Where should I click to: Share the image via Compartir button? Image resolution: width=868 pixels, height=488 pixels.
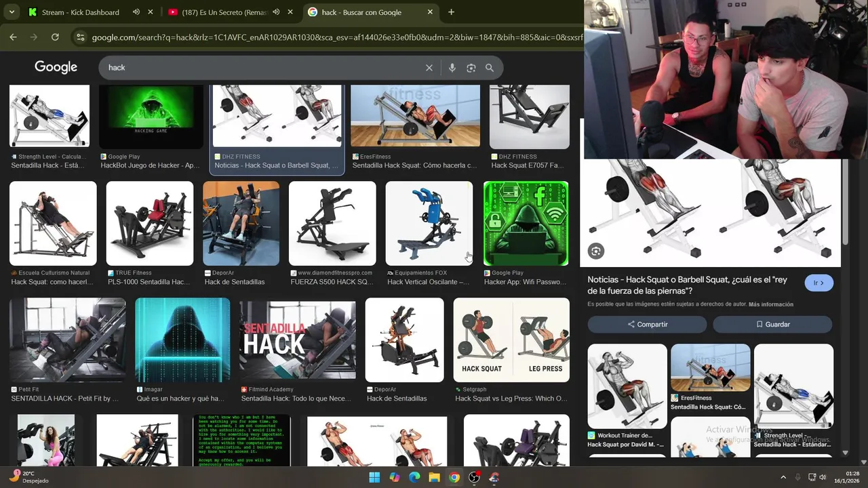click(647, 324)
